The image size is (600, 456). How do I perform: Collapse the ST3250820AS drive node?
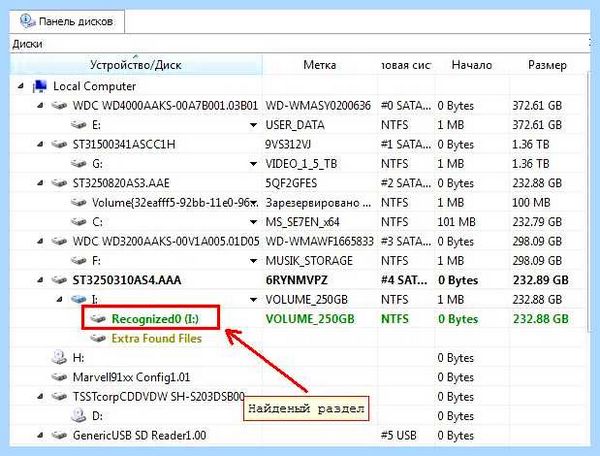pos(40,183)
